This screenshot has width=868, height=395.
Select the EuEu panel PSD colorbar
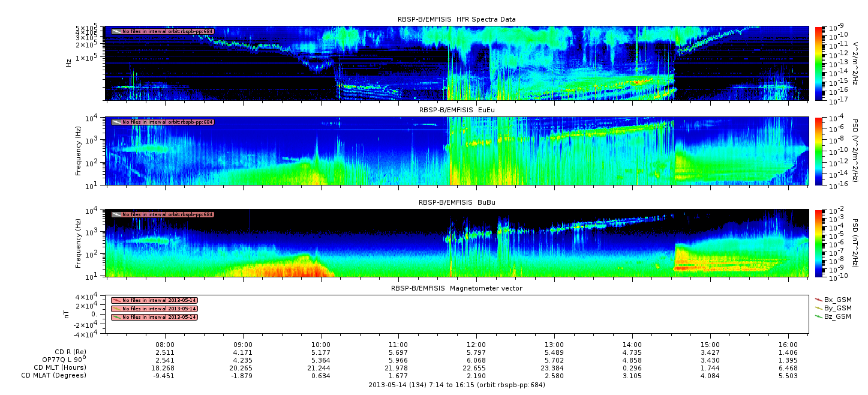(x=818, y=151)
